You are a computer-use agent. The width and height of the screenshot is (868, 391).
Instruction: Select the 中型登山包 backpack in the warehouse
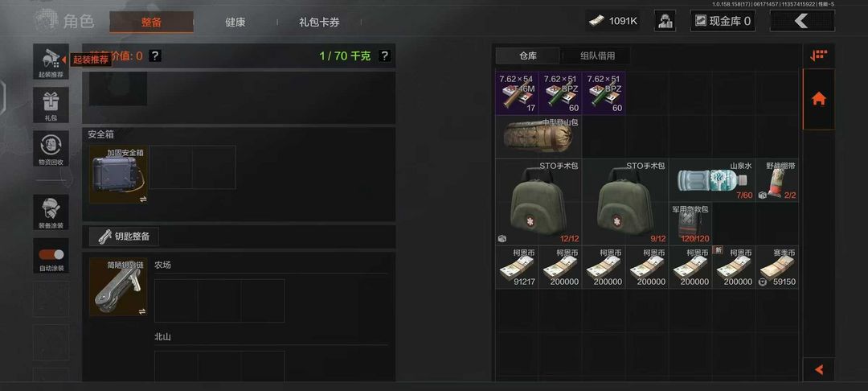pyautogui.click(x=538, y=137)
